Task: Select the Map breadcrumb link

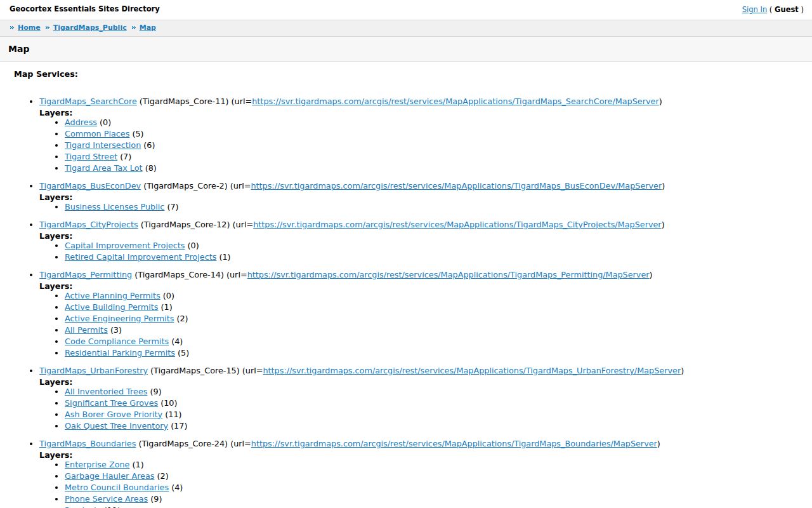Action: tap(148, 28)
